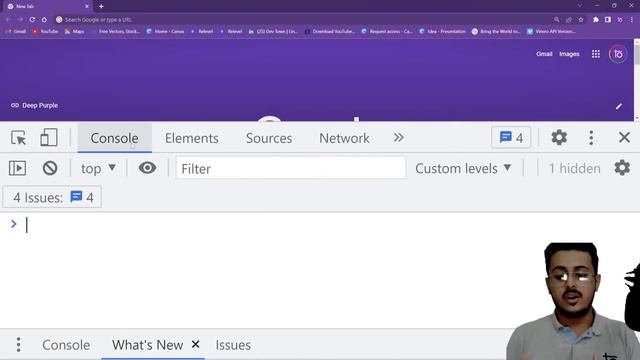Open the Google apps grid

(596, 54)
